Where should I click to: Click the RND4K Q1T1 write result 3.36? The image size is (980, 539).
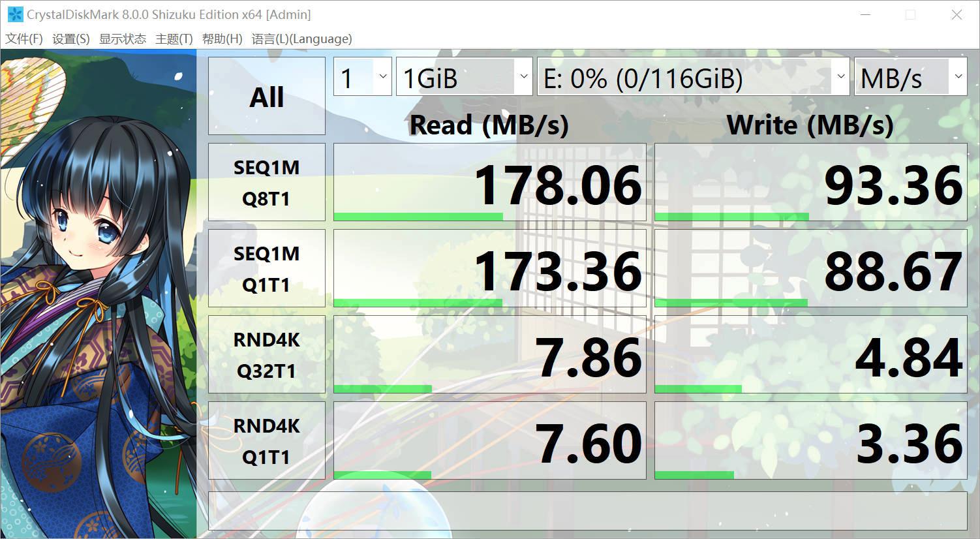point(907,442)
